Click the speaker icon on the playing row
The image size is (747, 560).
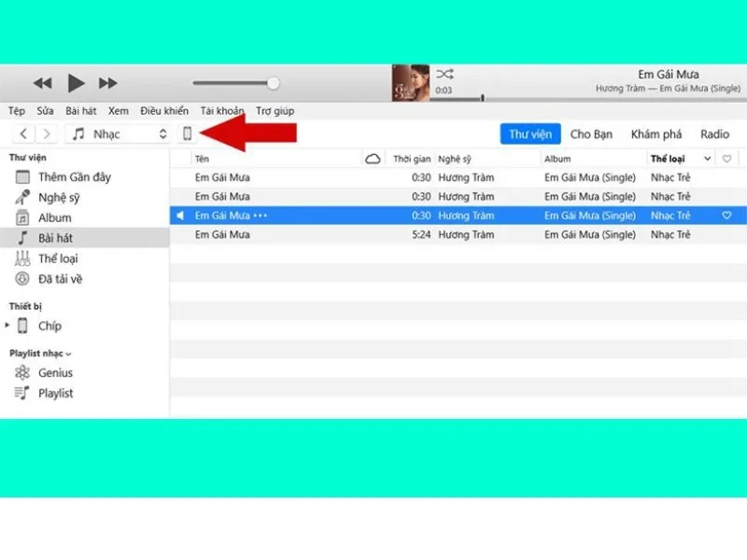(x=180, y=216)
